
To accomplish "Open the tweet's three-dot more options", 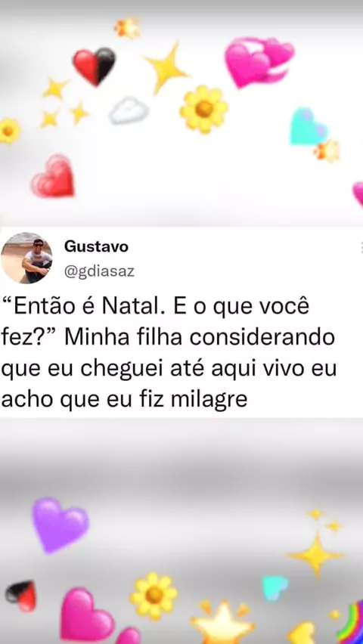I will point(361,247).
